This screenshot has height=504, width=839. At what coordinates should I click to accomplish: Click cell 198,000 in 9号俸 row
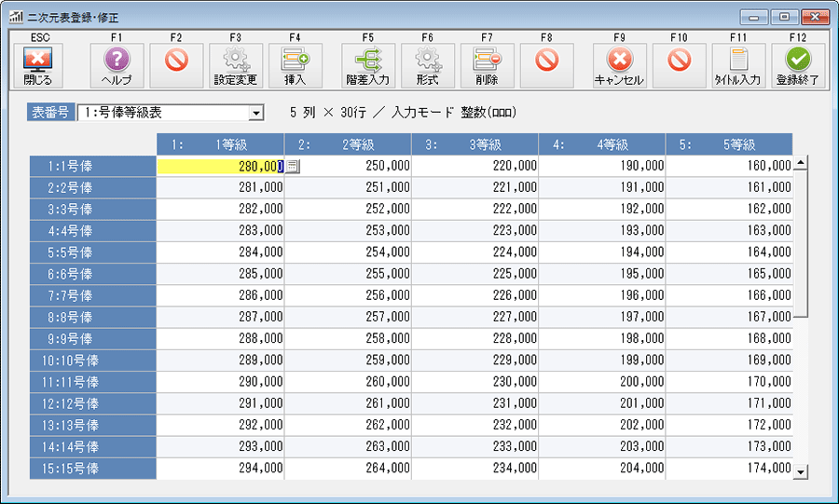(x=602, y=338)
